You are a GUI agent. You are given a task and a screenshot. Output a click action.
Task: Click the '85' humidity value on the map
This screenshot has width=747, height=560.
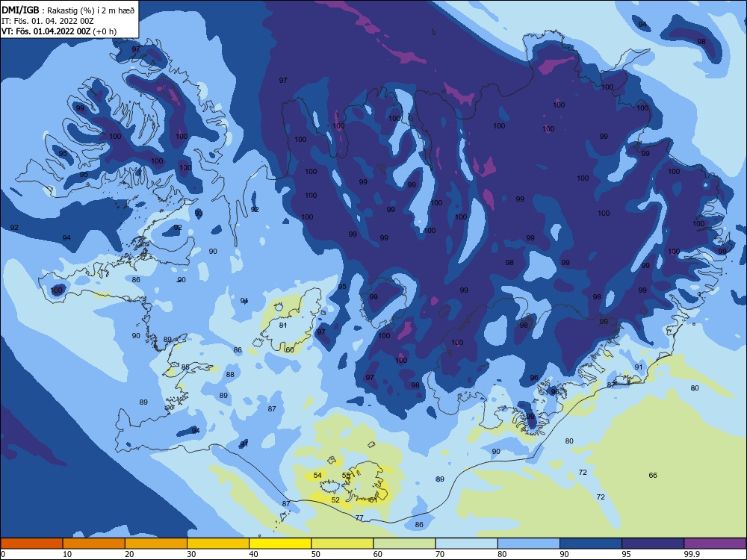tap(185, 367)
